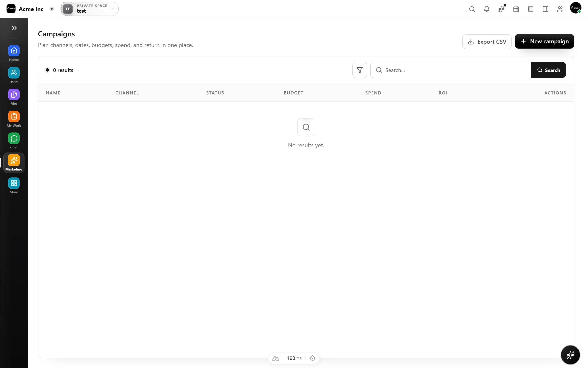Expand the sidebar with double chevron
588x368 pixels.
(14, 28)
